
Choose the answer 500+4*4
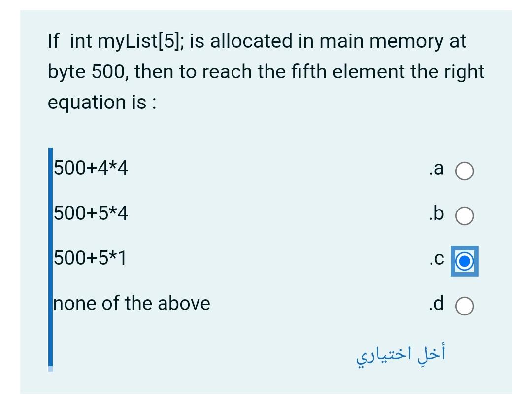[x=90, y=168]
